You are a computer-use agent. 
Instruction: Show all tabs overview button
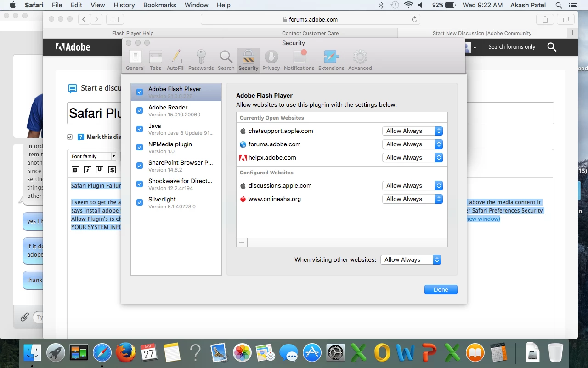pos(566,19)
